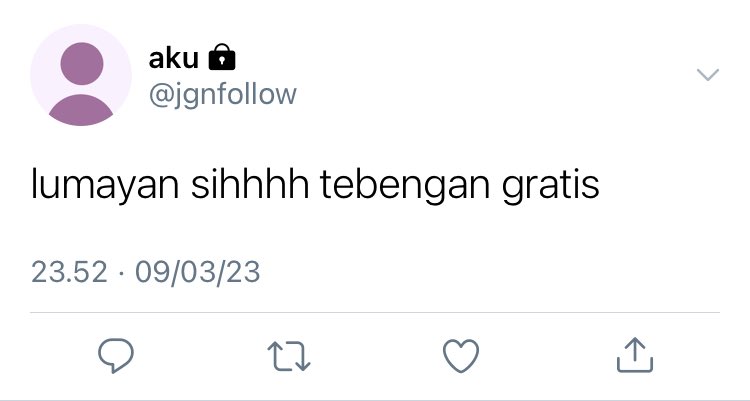
Task: Click the word sihhhh in tweet
Action: (250, 184)
